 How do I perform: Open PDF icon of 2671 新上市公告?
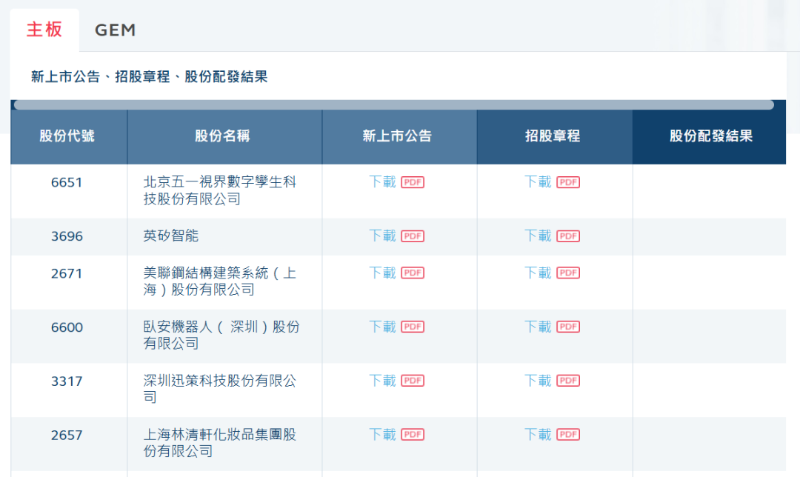(413, 273)
